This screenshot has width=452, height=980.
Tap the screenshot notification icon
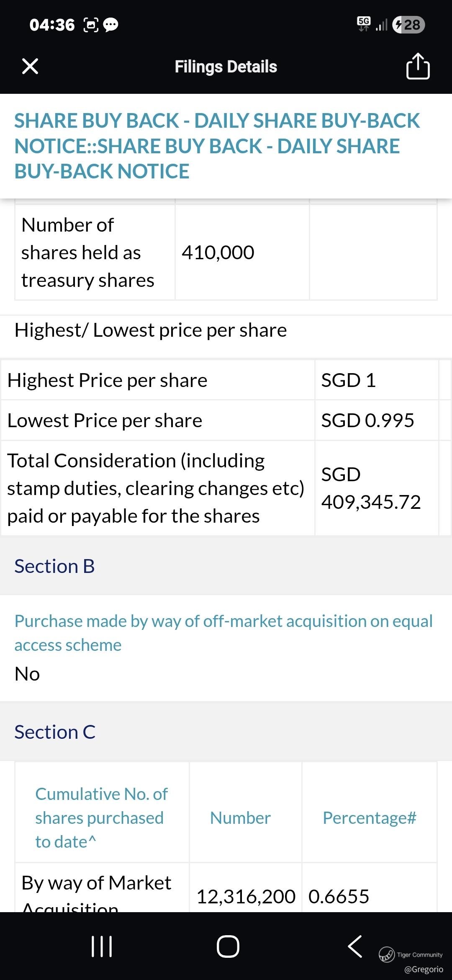[91, 25]
